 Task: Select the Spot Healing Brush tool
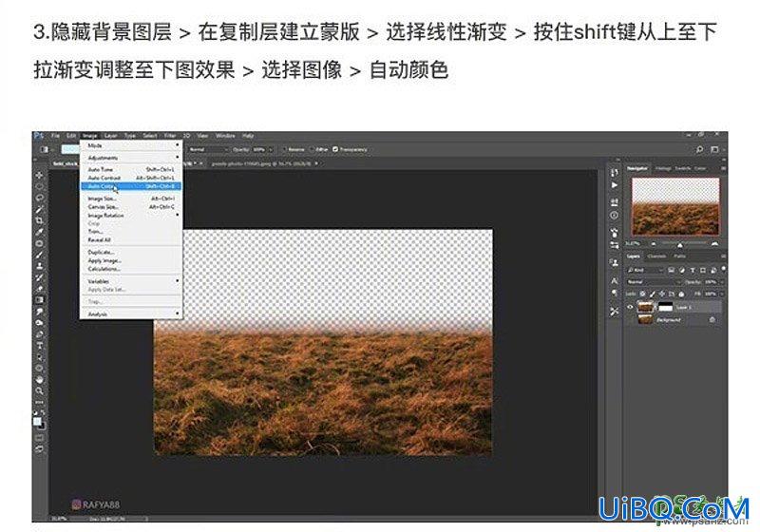click(39, 243)
